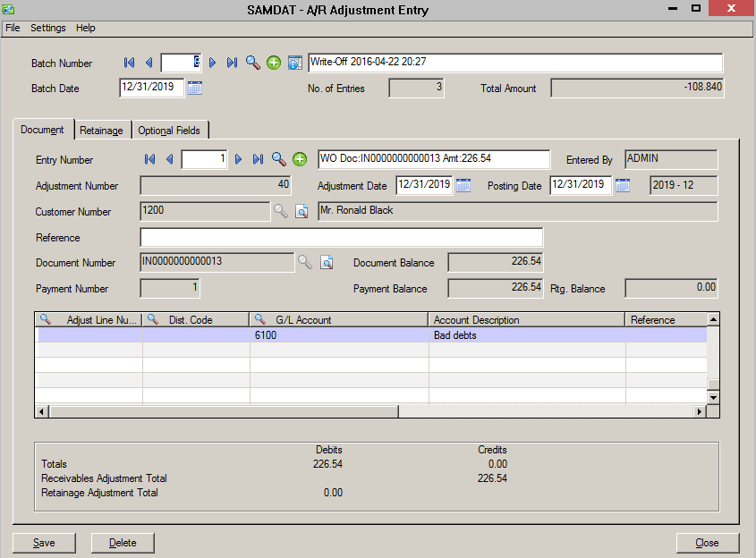Open the Batch Number finder magnifier
This screenshot has height=558, width=756.
pyautogui.click(x=253, y=63)
